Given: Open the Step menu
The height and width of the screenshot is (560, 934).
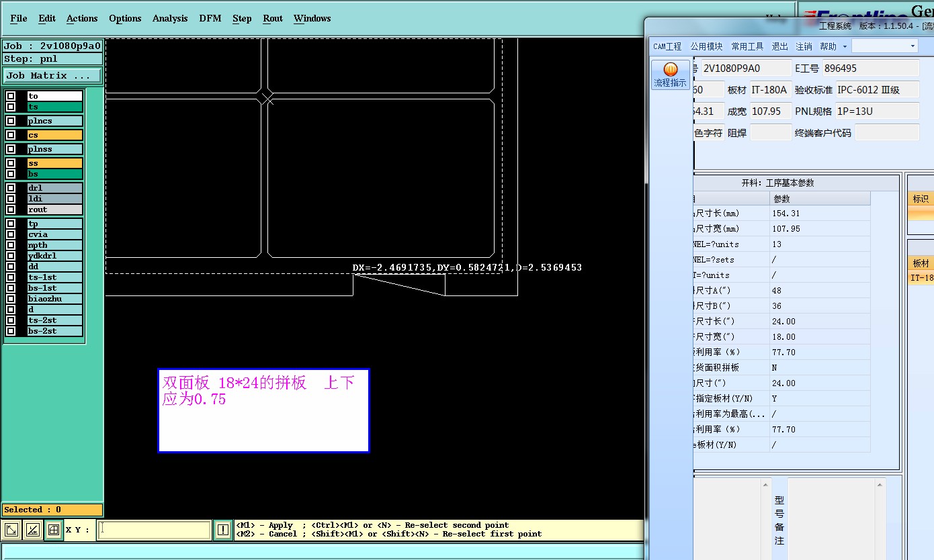Looking at the screenshot, I should pos(242,18).
